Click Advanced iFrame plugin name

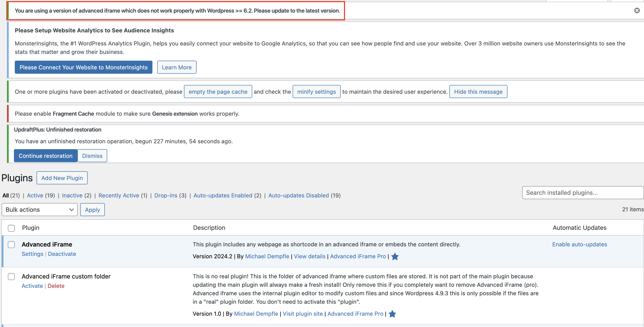pos(47,245)
